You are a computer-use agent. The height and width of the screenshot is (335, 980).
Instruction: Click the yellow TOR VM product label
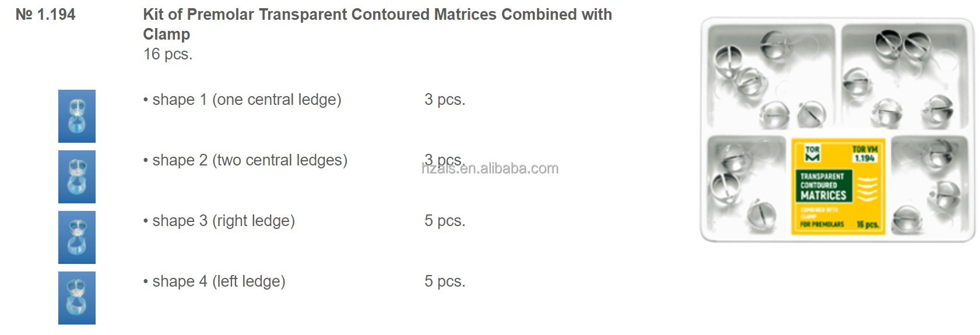coord(838,186)
